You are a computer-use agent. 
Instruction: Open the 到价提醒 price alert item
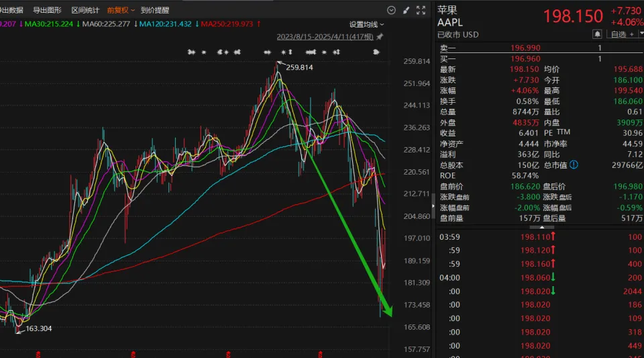pyautogui.click(x=155, y=10)
